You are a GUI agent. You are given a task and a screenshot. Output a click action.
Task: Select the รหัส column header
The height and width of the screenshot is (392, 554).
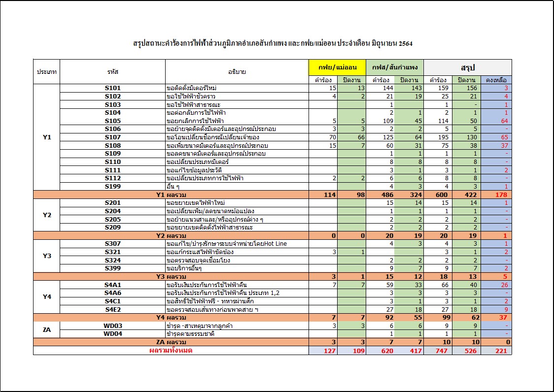point(113,72)
